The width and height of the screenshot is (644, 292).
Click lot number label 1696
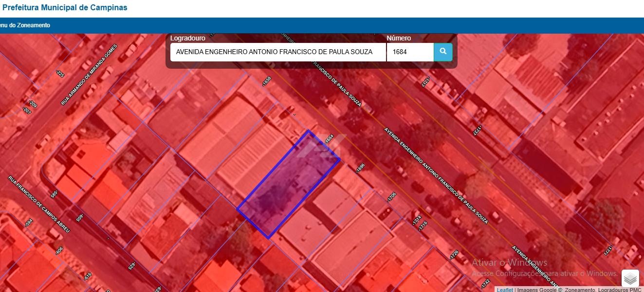point(360,168)
